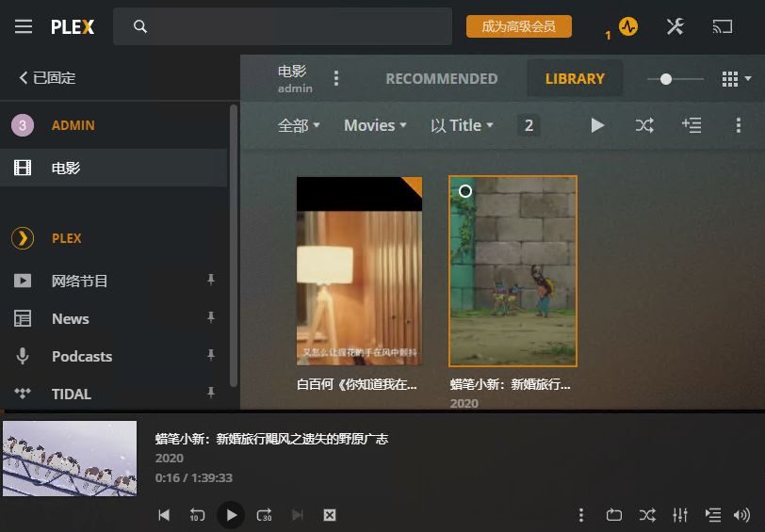
Task: Click the player volume speaker icon
Action: (x=742, y=515)
